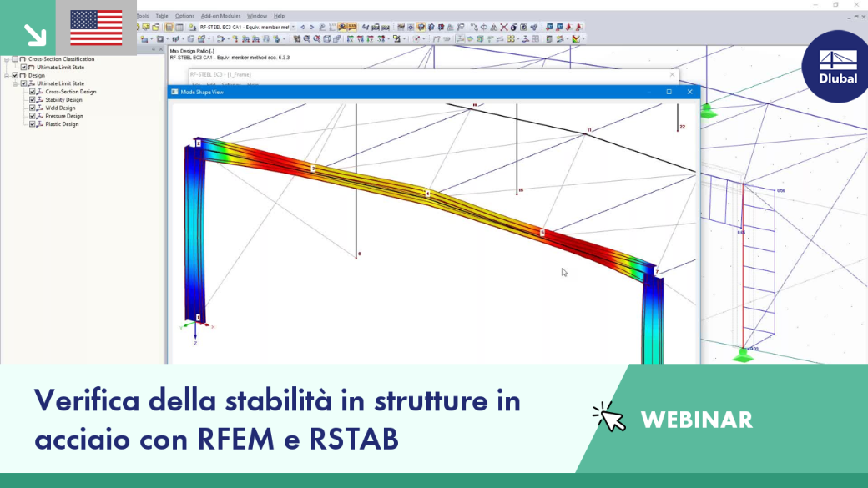
Task: Collapse the Cross-Section Classification tree node
Action: 7,59
